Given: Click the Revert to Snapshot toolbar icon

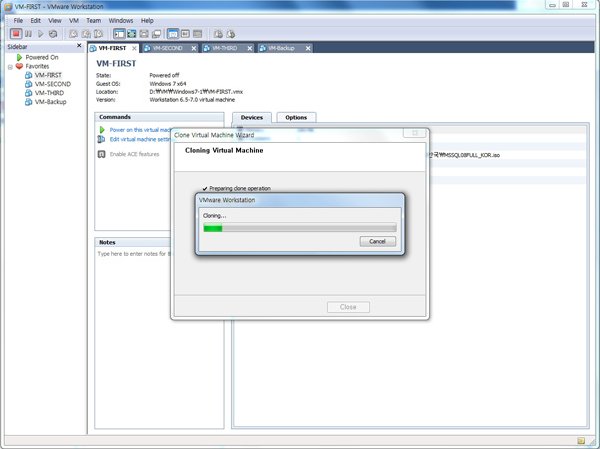Looking at the screenshot, I should tap(86, 34).
